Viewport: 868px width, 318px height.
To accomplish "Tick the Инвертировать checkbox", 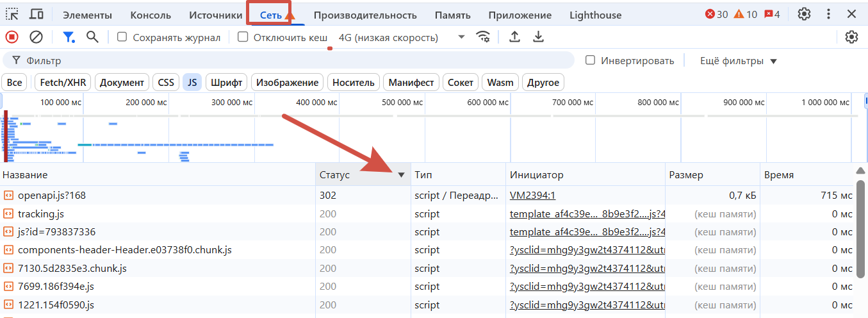I will [x=590, y=60].
